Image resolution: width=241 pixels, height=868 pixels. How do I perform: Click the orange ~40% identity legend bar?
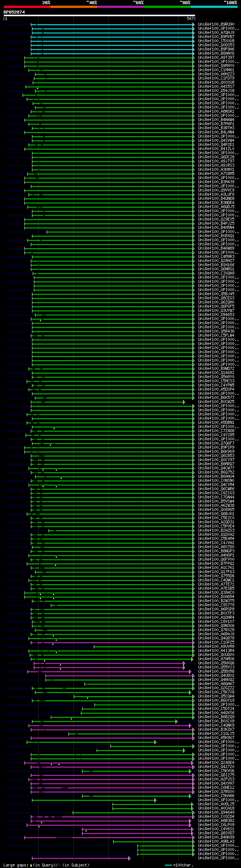click(73, 7)
